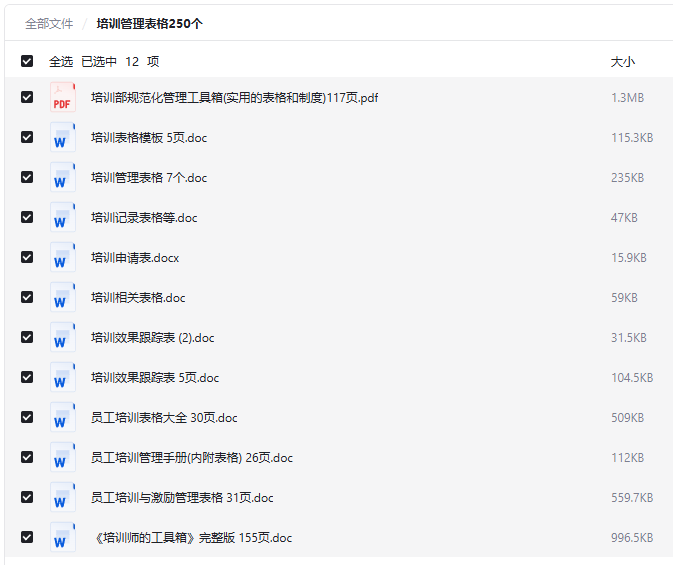Open file name 培训记录表格等.doc

[144, 218]
